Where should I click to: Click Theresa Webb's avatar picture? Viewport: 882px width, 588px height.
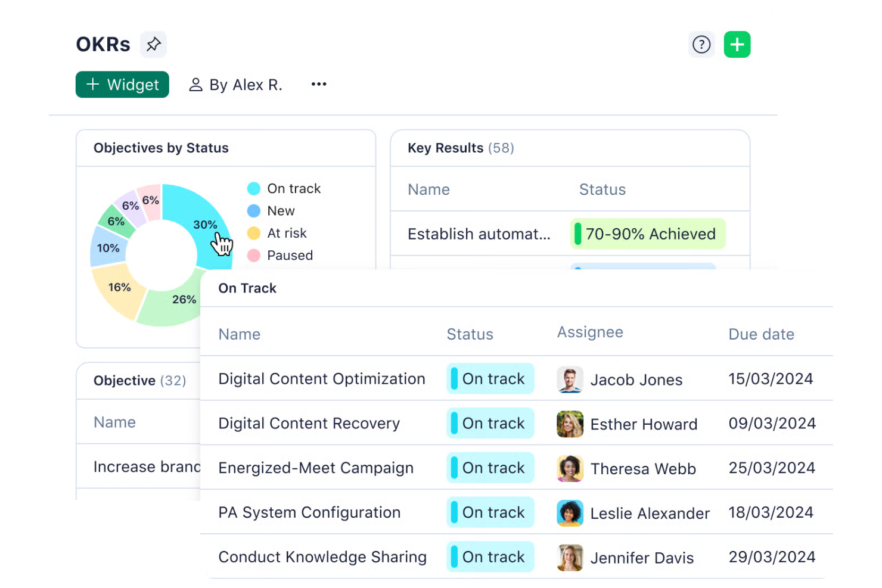click(569, 468)
